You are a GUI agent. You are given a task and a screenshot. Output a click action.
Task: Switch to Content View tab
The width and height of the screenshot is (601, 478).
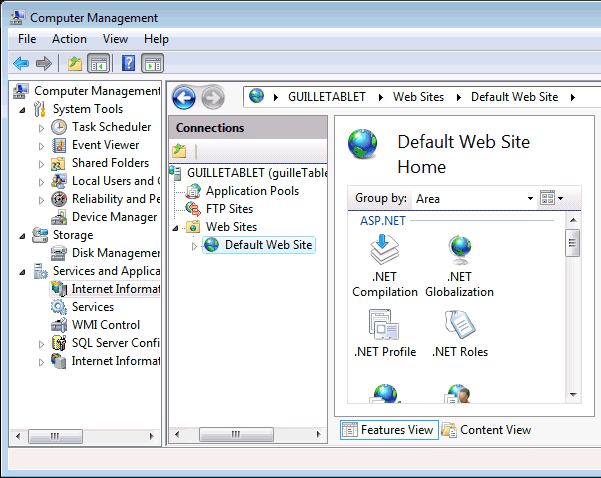pyautogui.click(x=487, y=430)
